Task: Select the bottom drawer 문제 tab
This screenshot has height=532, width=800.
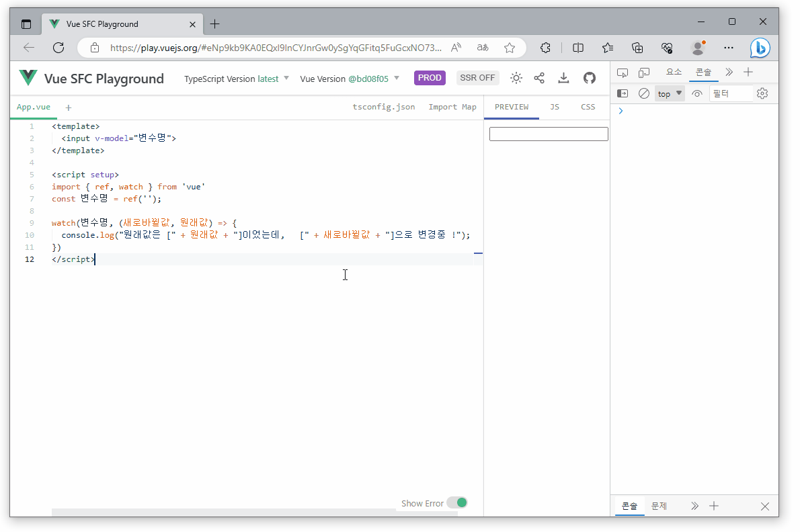Action: click(659, 506)
